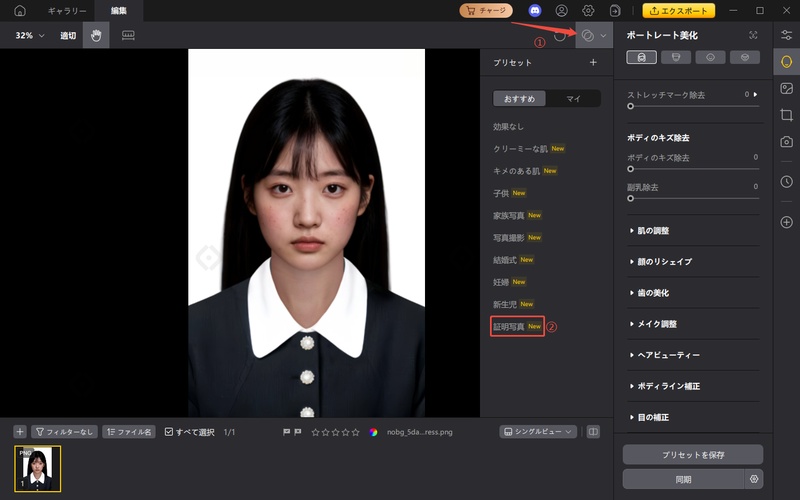This screenshot has height=500, width=800.
Task: Set rating to three stars
Action: (x=335, y=432)
